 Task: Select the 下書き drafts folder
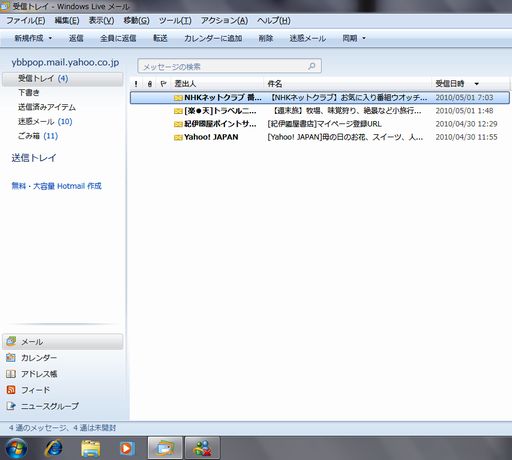(x=29, y=93)
